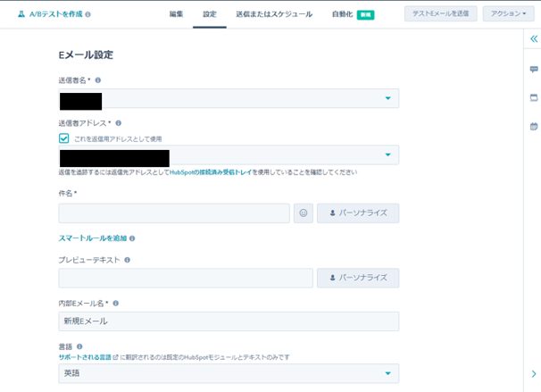The image size is (541, 392).
Task: Open the 送信者名 dropdown
Action: click(x=387, y=98)
